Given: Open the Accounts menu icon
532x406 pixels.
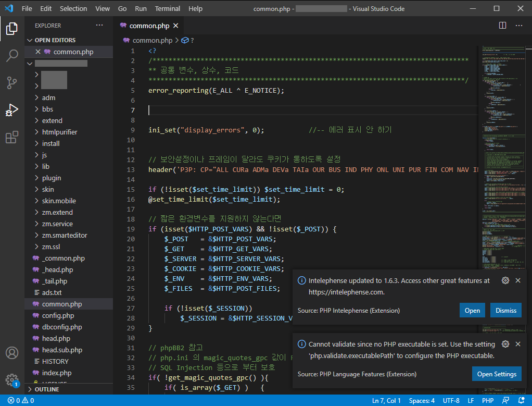Looking at the screenshot, I should pos(12,353).
